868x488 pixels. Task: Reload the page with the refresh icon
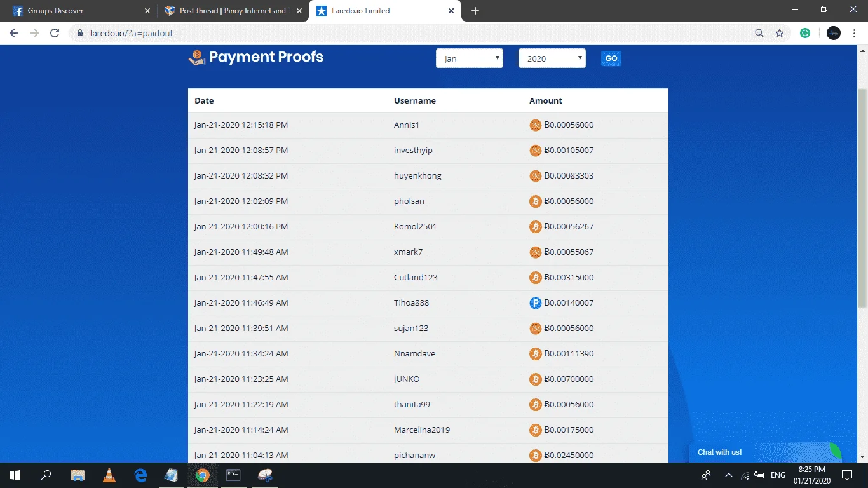[x=55, y=33]
